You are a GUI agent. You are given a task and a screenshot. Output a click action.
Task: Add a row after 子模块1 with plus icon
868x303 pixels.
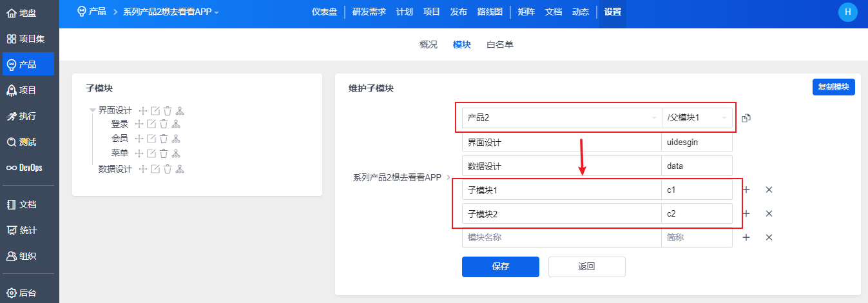746,190
